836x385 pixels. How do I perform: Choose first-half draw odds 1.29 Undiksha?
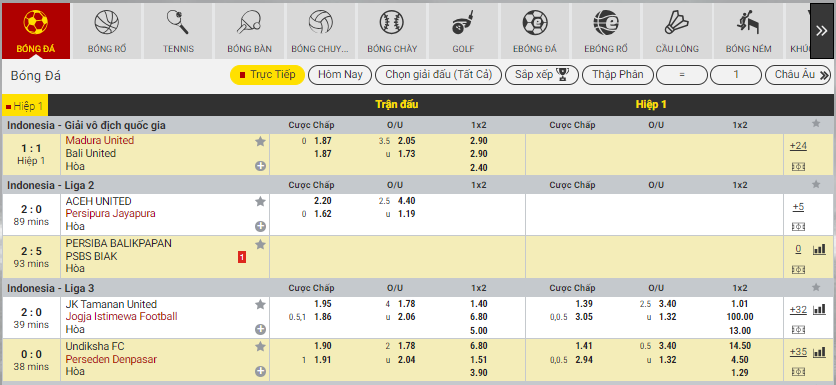point(740,372)
